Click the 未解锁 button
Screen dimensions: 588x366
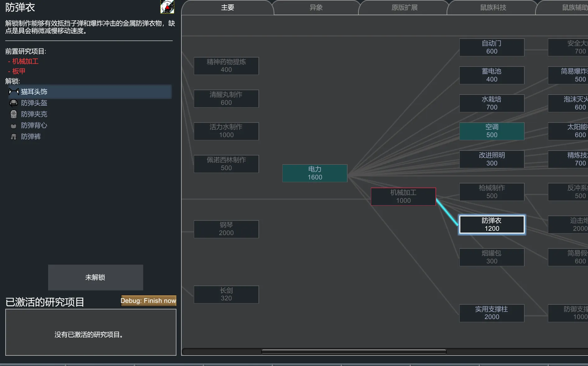(95, 277)
